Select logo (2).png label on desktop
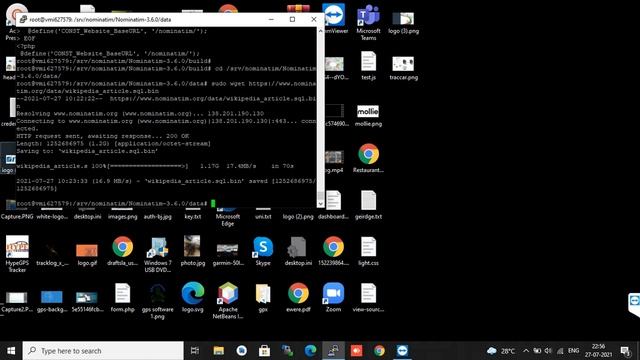 [298, 217]
